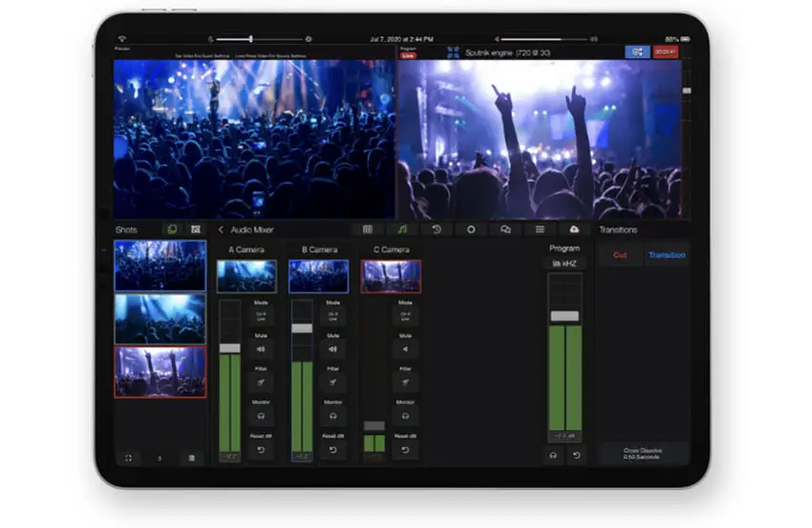This screenshot has height=528, width=812.
Task: Click the Live badge under Program
Action: coord(408,55)
